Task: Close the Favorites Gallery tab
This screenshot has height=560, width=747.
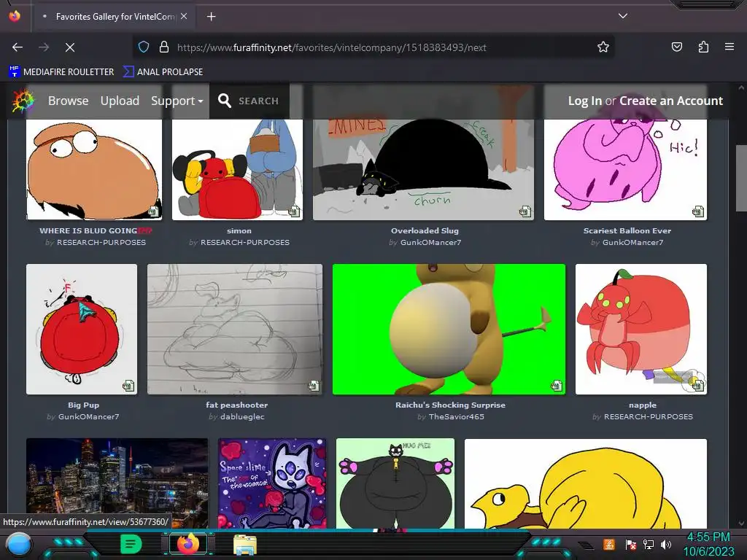Action: click(184, 16)
